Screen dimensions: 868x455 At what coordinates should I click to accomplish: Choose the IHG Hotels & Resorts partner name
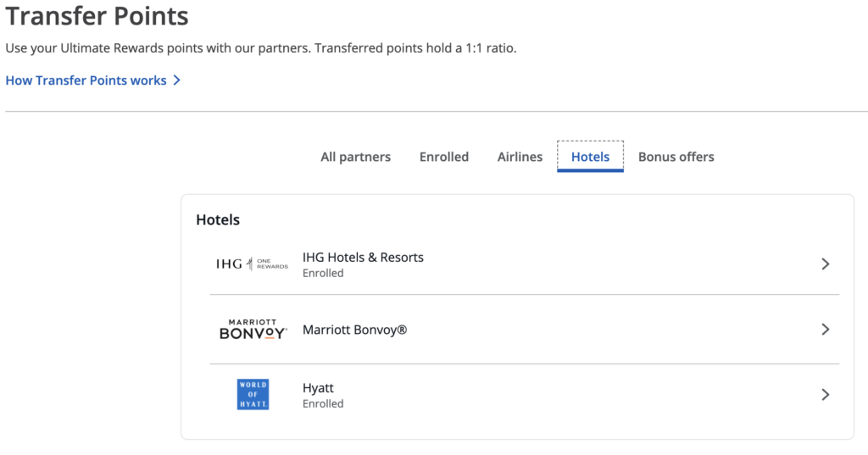363,258
